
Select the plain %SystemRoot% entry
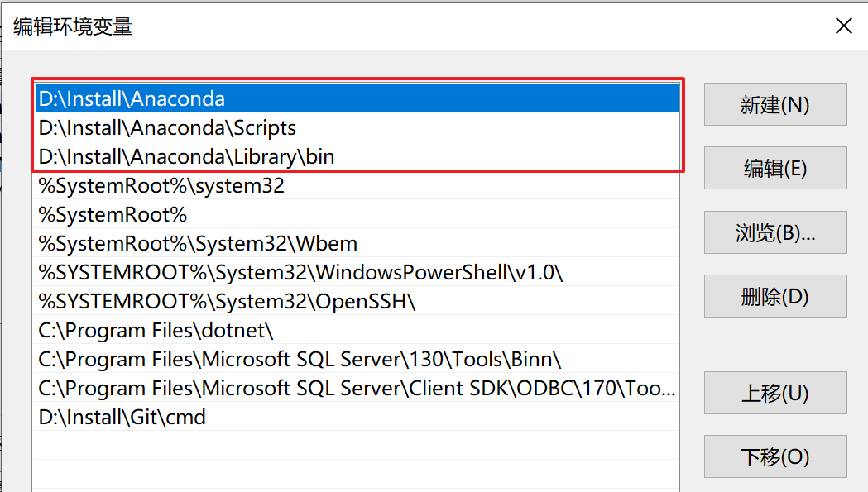click(x=357, y=214)
